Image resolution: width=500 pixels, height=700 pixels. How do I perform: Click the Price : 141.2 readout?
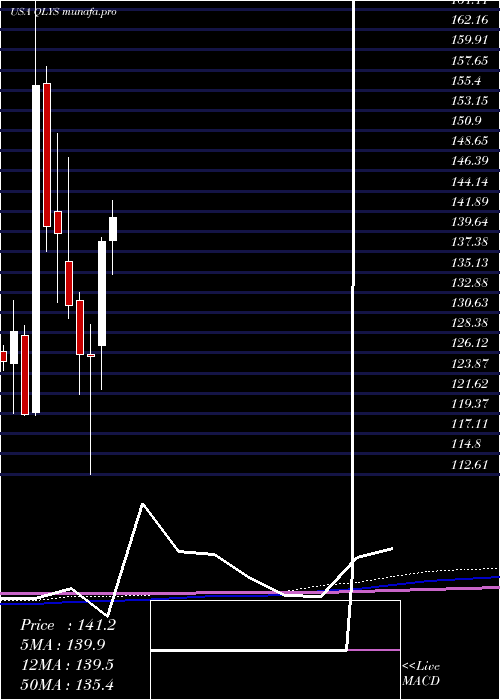[68, 625]
